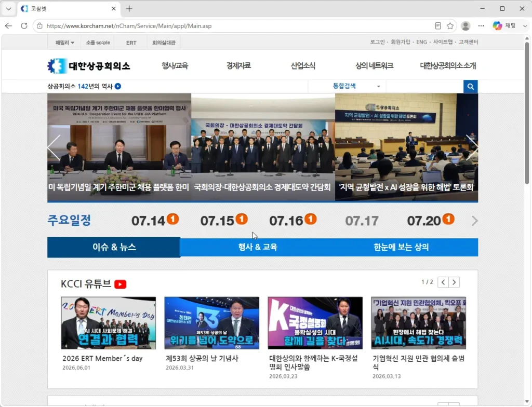The height and width of the screenshot is (407, 532).
Task: Click the address bar URL
Action: [129, 26]
